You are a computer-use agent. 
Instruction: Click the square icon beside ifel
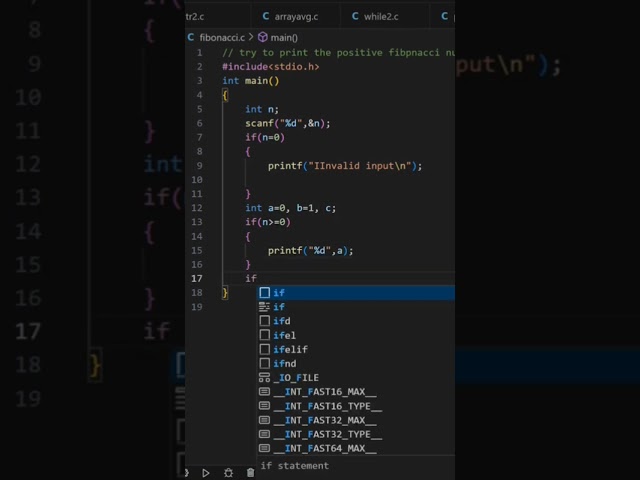(x=264, y=335)
